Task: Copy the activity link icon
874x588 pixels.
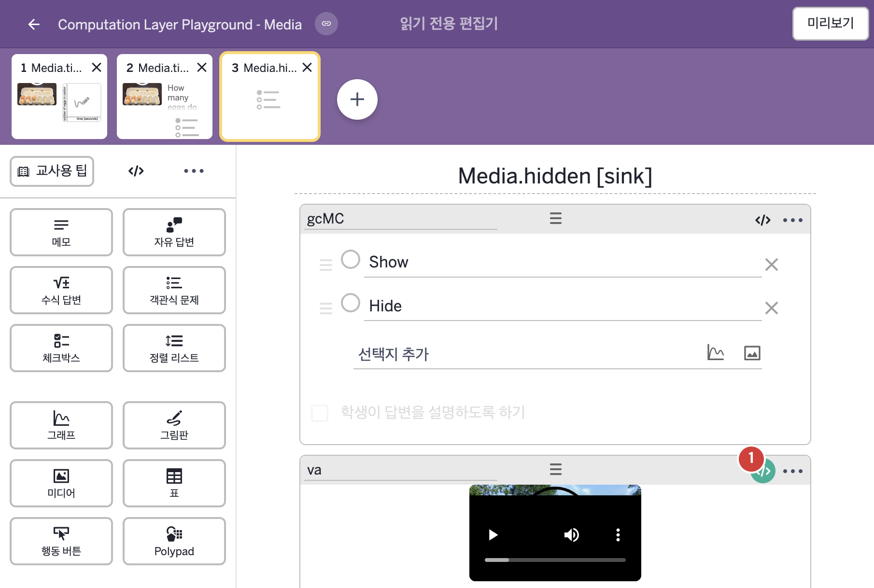Action: click(x=326, y=24)
